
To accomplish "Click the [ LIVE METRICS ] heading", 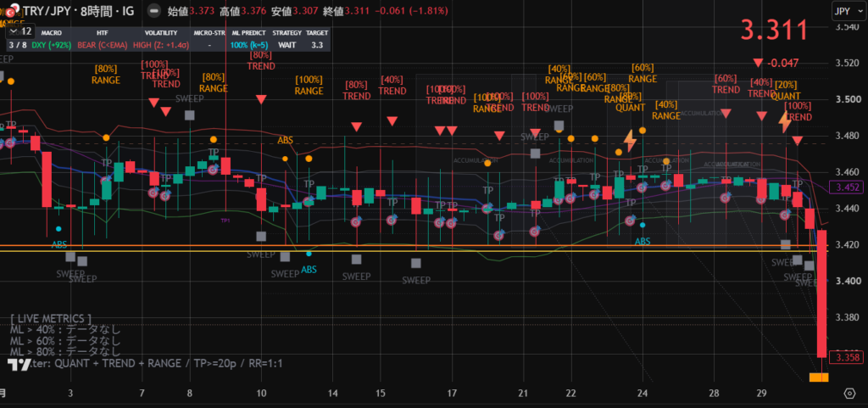I will coord(50,319).
